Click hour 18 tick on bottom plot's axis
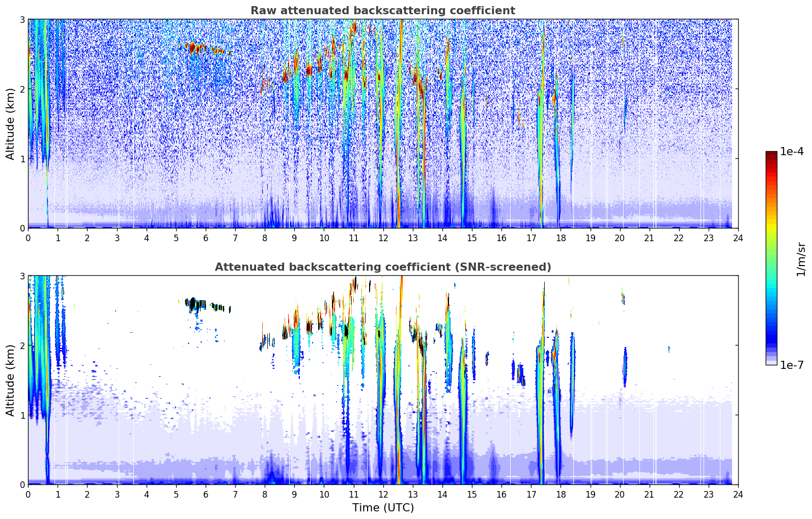Screen dimensions: 812x519 click(561, 495)
